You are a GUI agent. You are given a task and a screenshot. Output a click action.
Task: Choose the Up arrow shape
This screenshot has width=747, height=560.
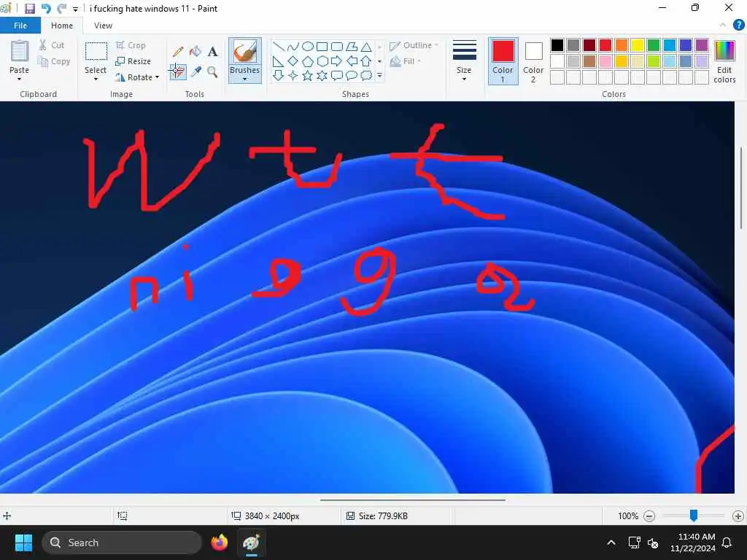click(366, 61)
